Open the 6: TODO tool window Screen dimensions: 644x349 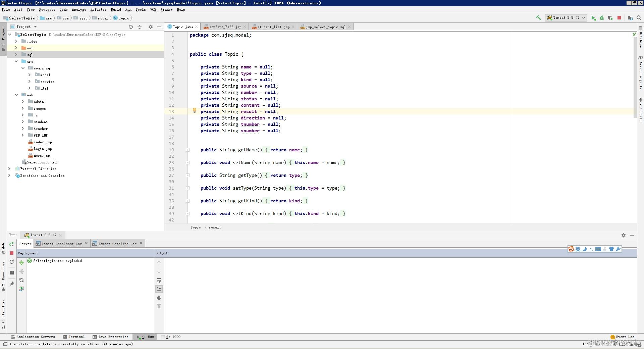(171, 337)
